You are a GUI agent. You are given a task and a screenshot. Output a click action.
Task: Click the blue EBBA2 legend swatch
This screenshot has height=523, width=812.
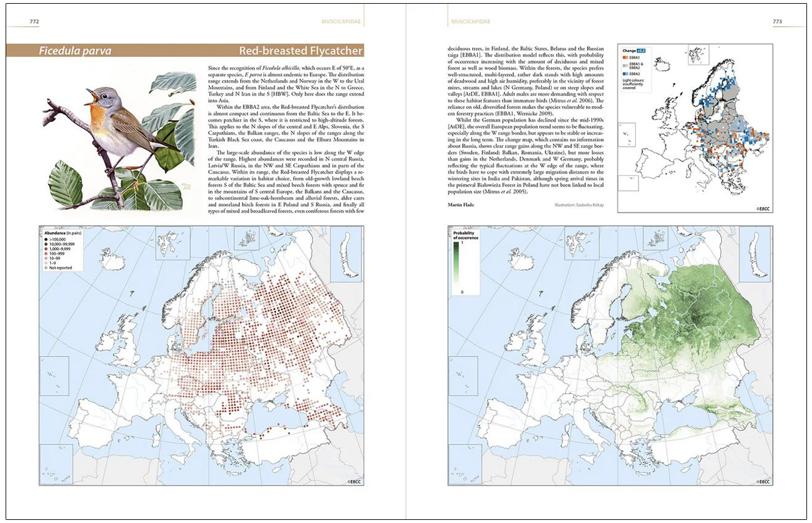pos(625,74)
